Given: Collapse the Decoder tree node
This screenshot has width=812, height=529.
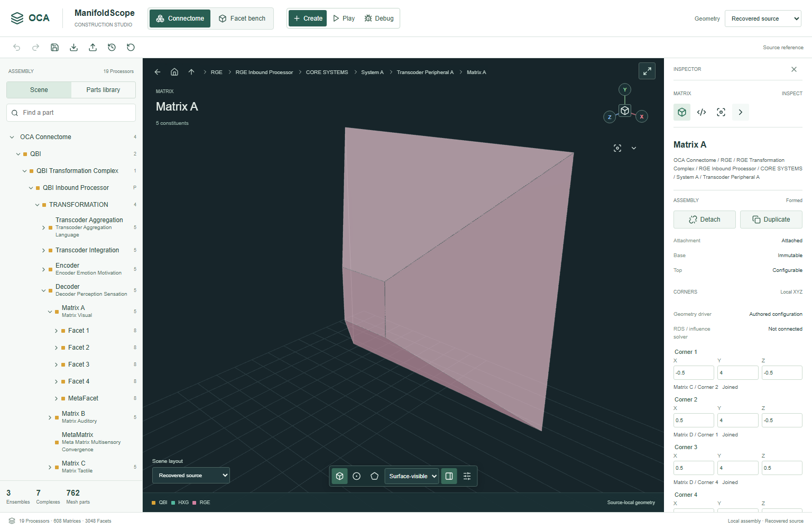Looking at the screenshot, I should pyautogui.click(x=43, y=290).
